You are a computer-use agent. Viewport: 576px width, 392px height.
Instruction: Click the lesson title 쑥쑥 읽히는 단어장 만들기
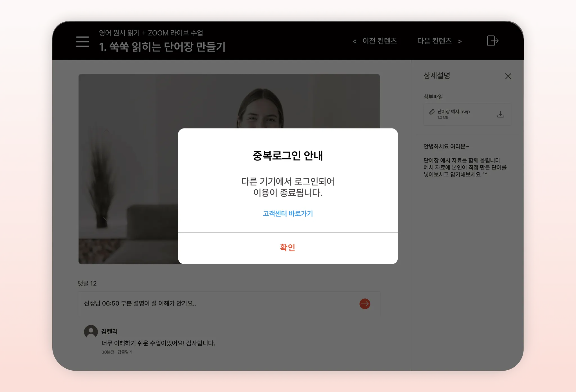click(x=162, y=47)
